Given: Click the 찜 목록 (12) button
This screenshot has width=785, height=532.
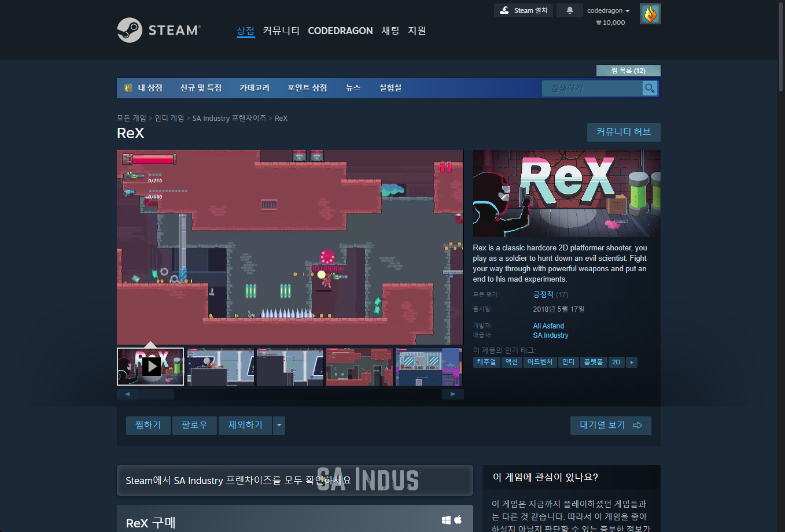Looking at the screenshot, I should (x=628, y=71).
